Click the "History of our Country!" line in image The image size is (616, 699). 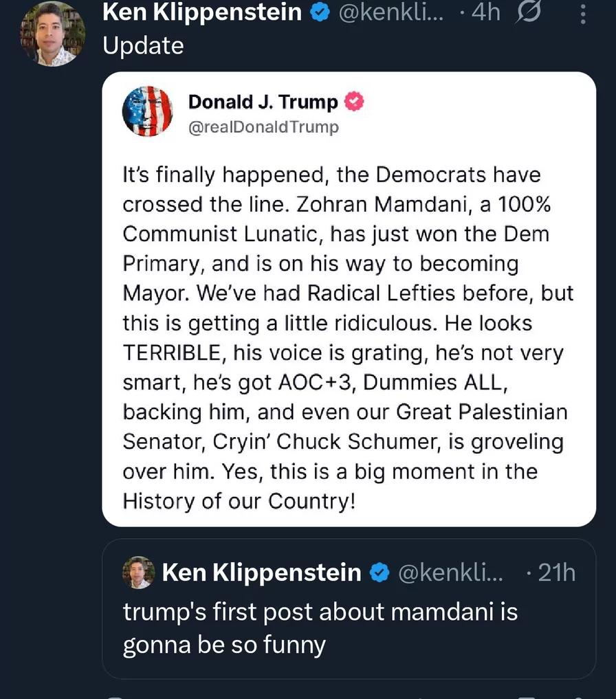coord(239,501)
